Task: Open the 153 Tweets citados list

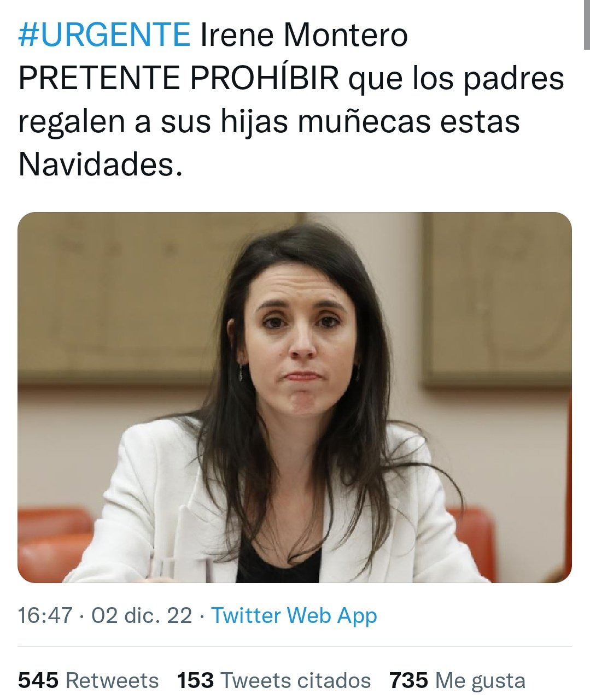Action: (274, 680)
